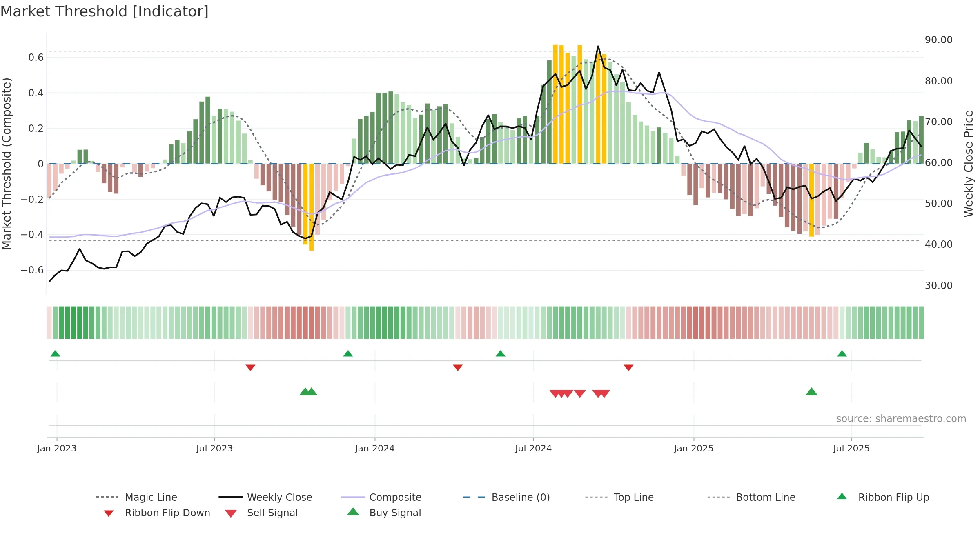Screen dimensions: 980x551
Task: Click the Jan 2025 x-axis label
Action: (x=694, y=448)
